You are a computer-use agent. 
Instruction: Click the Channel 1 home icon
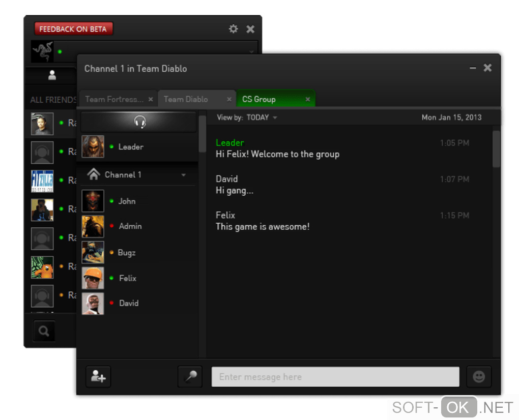[x=94, y=174]
